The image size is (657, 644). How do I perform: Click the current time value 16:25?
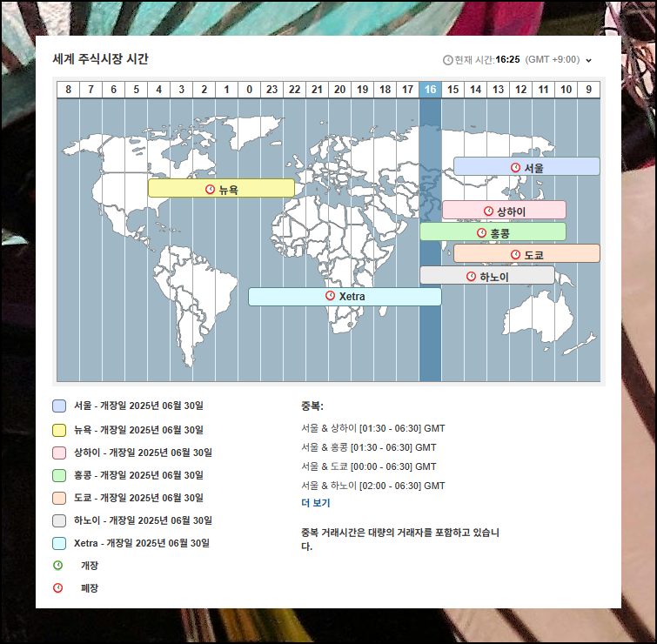(x=507, y=59)
